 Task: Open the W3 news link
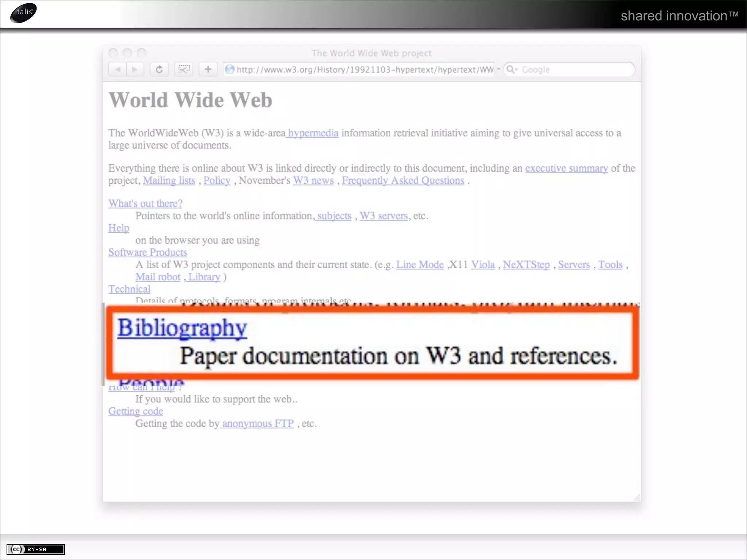[314, 180]
